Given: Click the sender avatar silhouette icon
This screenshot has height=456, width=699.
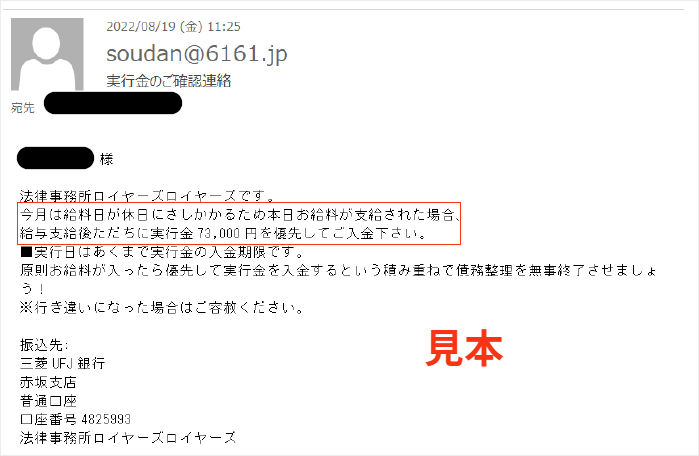Looking at the screenshot, I should coord(47,54).
